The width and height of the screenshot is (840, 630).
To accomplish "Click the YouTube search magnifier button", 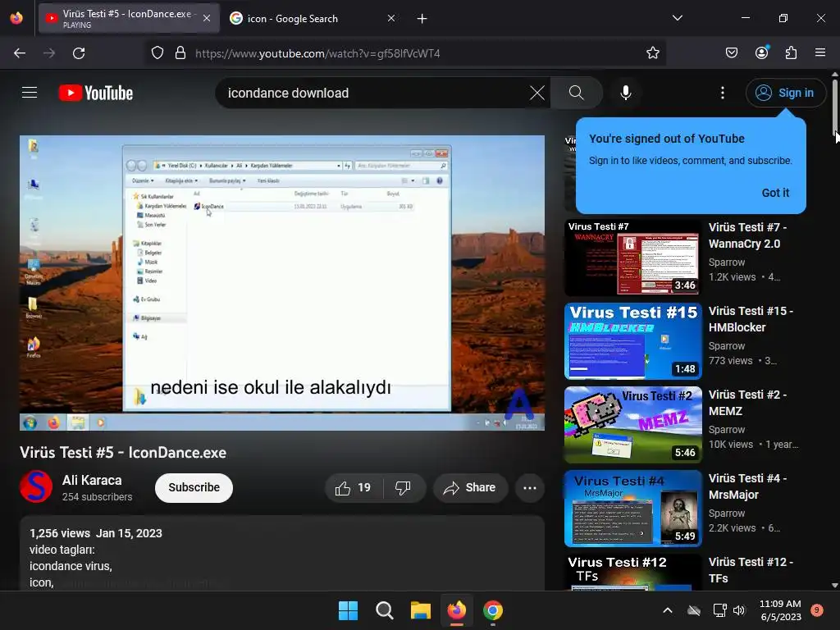I will (x=577, y=93).
